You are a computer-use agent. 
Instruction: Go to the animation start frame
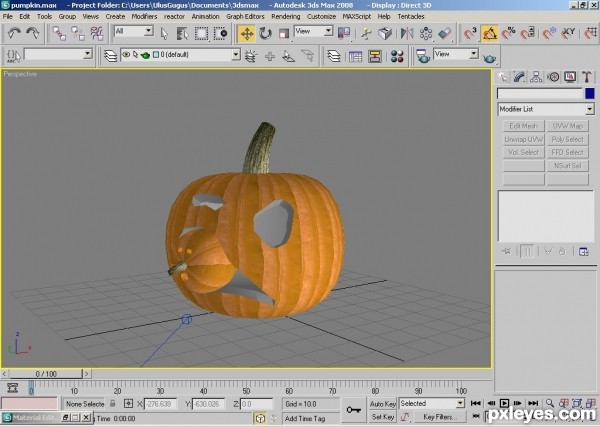coord(476,403)
